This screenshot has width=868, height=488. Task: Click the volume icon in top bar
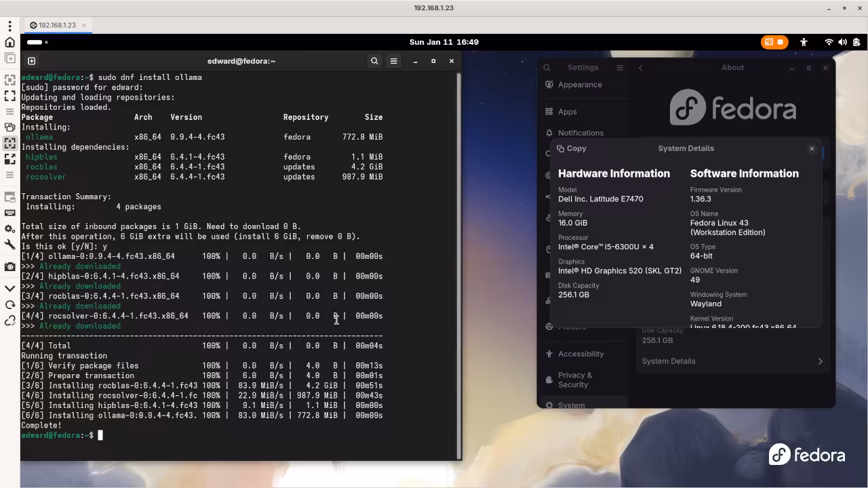(842, 42)
